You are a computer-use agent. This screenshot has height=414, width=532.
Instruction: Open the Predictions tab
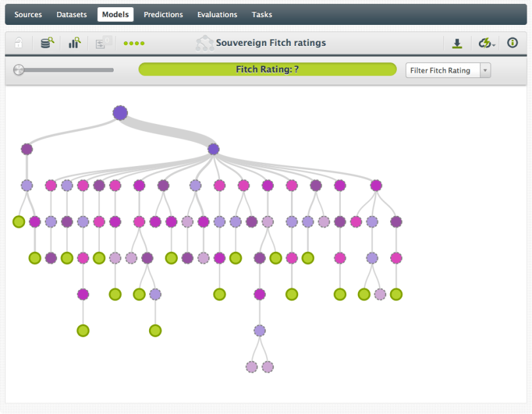click(x=163, y=14)
